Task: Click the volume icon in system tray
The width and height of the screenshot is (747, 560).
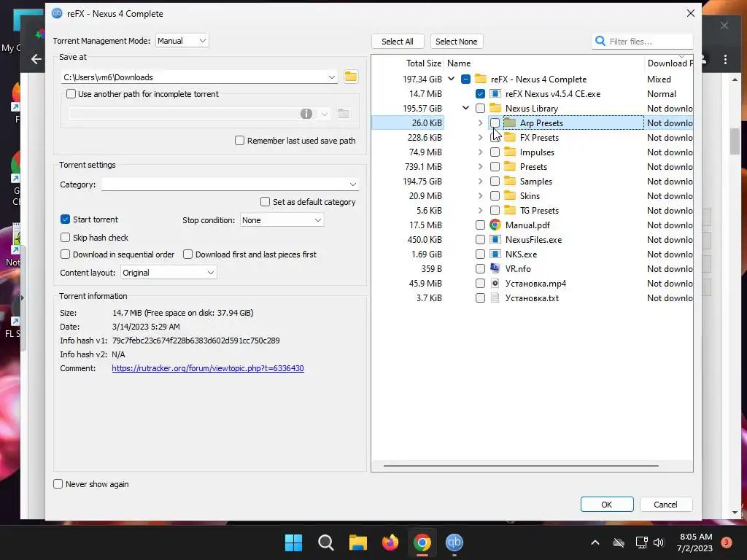Action: 659,542
